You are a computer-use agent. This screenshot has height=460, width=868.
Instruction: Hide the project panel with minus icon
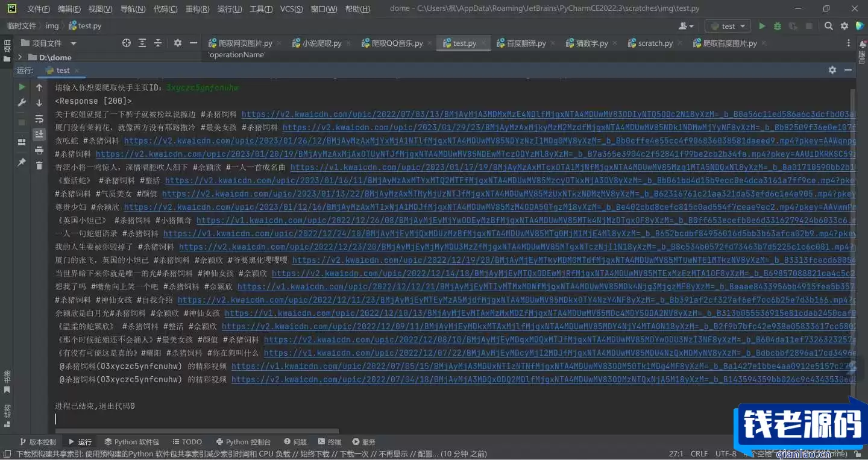point(193,43)
